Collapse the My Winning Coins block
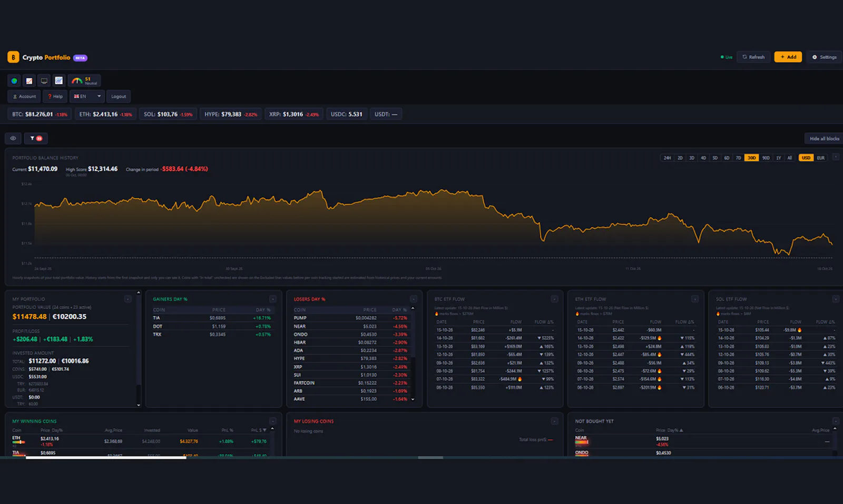The image size is (843, 504). coord(272,421)
